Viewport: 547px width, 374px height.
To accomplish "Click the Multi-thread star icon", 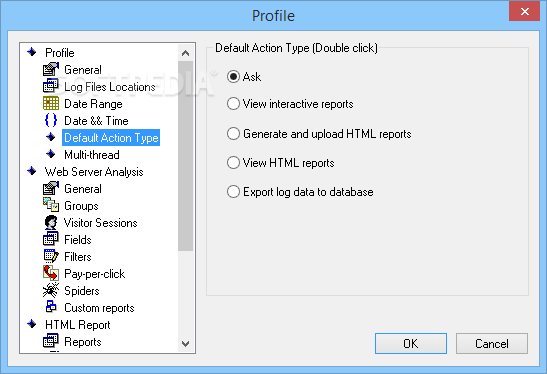I will pyautogui.click(x=51, y=154).
